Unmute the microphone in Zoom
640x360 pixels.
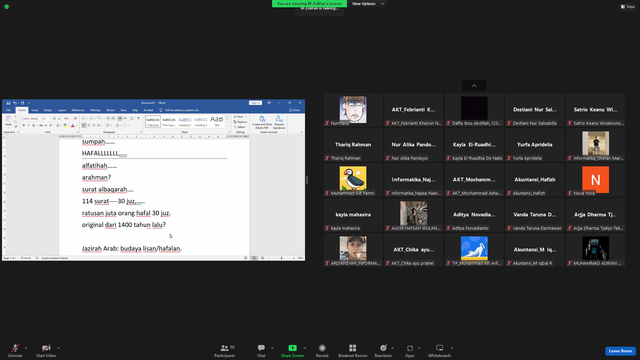[15, 350]
